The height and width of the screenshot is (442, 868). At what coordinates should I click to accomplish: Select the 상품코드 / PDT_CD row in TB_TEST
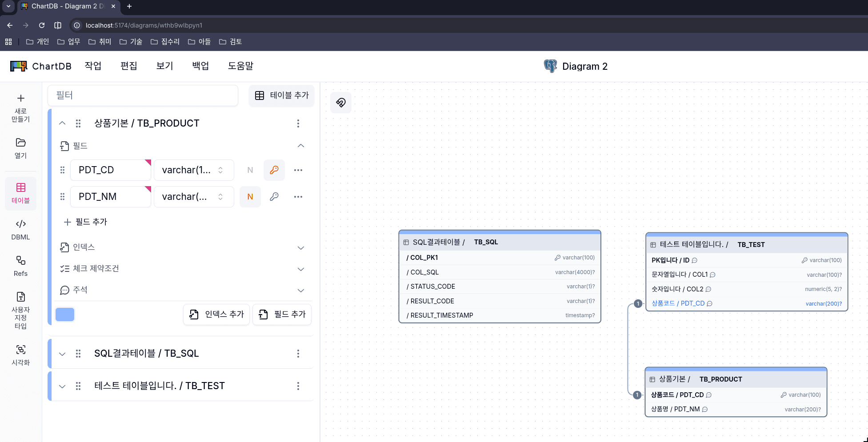[747, 303]
